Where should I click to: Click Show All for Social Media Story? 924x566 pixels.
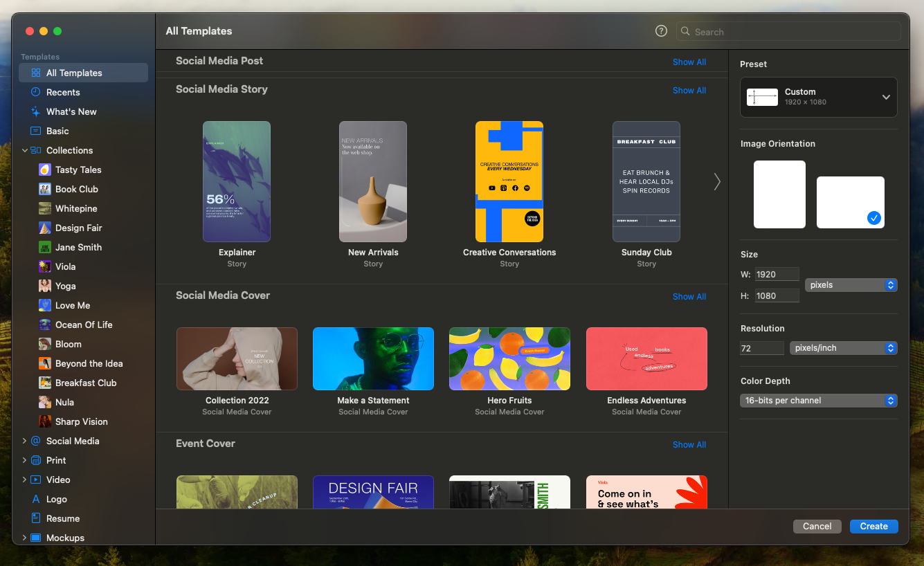(689, 91)
